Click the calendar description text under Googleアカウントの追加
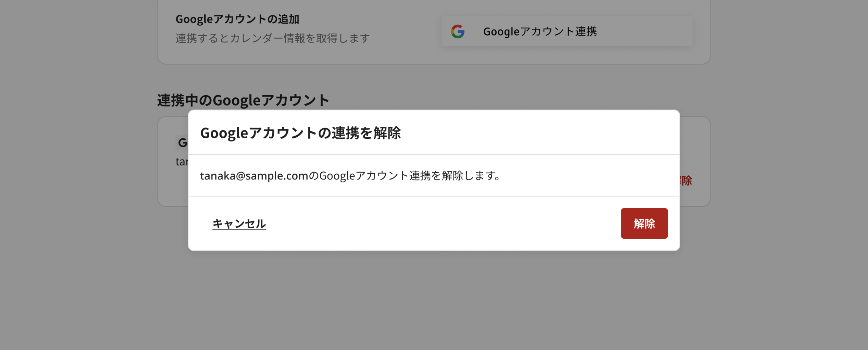Screen dimensions: 868x350 point(272,38)
